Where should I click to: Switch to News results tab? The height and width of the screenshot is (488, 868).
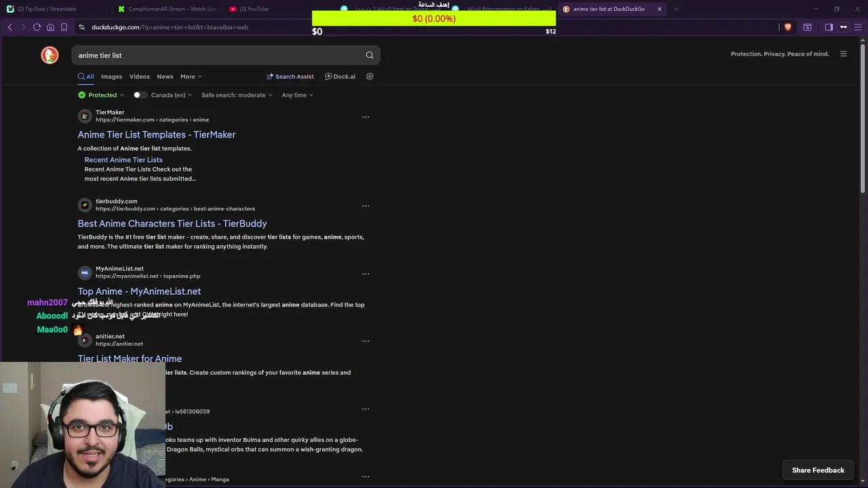pyautogui.click(x=165, y=77)
